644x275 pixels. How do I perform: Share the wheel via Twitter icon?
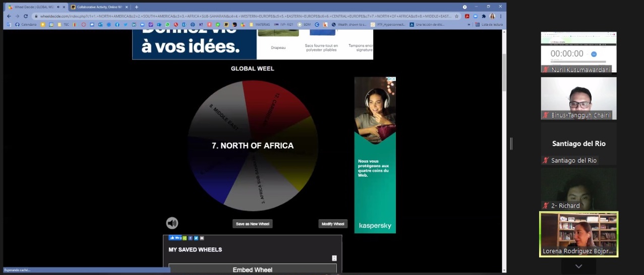(x=196, y=238)
